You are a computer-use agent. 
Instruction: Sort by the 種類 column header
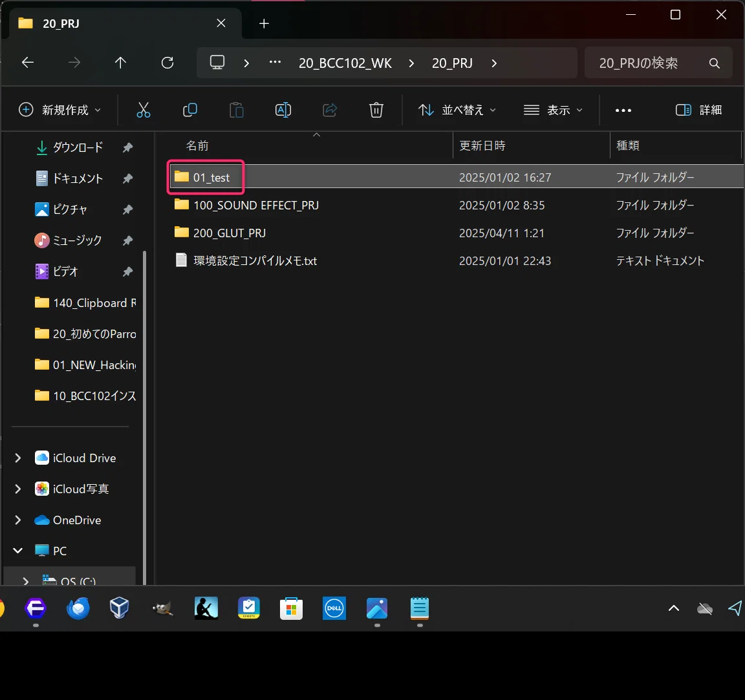[628, 145]
